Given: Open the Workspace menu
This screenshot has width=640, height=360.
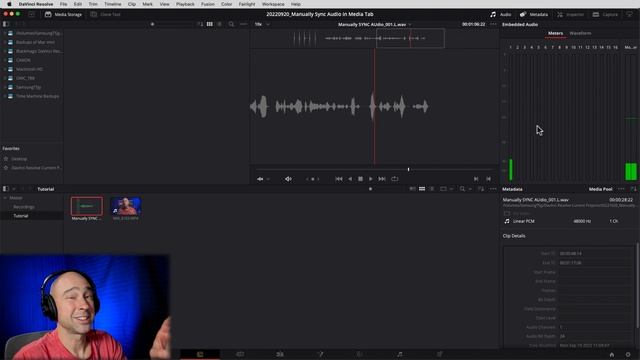Looking at the screenshot, I should pyautogui.click(x=273, y=4).
